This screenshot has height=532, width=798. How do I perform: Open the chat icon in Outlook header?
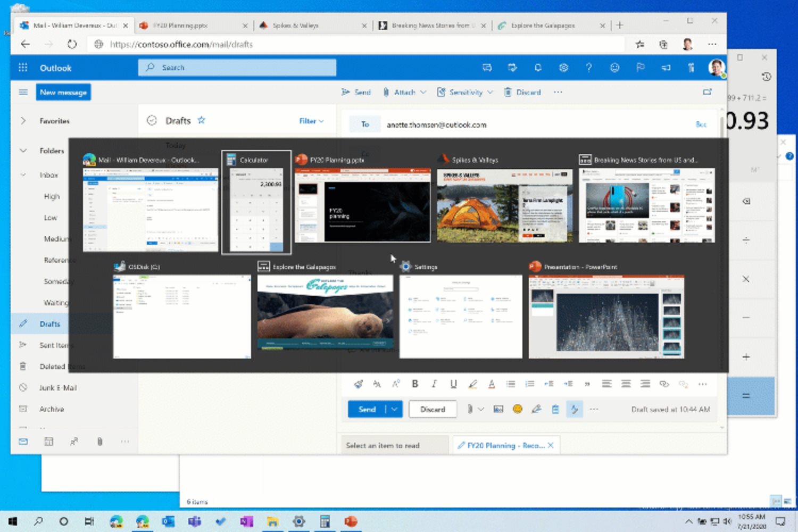[x=487, y=68]
